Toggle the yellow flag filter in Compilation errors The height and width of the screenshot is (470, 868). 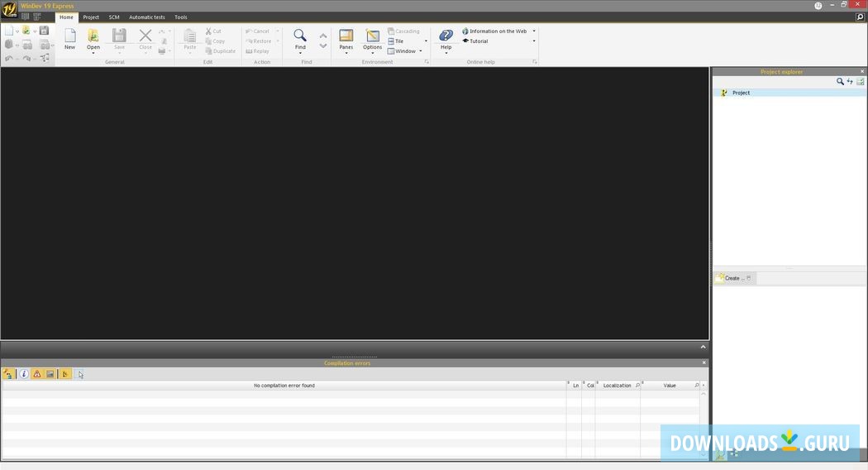click(64, 374)
